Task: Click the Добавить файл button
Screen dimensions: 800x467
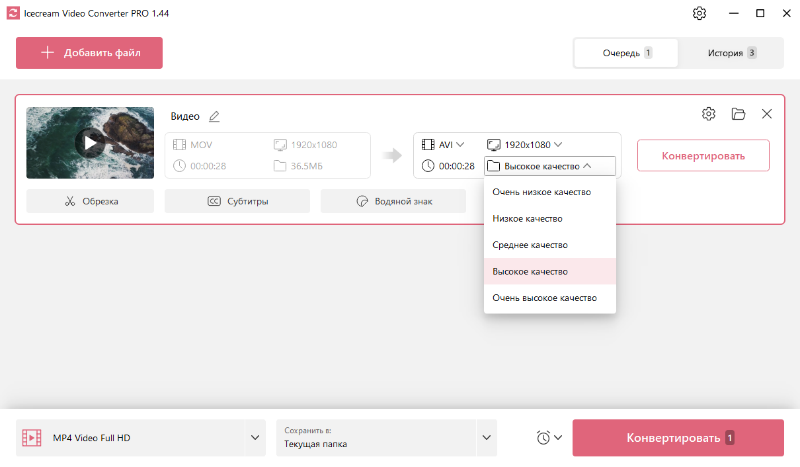Action: 89,53
